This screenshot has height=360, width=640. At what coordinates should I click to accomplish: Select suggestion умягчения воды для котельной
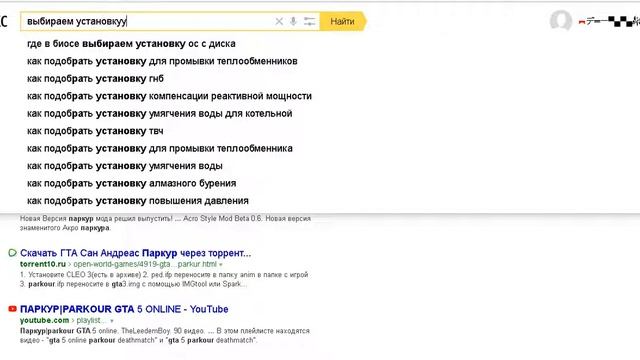160,114
